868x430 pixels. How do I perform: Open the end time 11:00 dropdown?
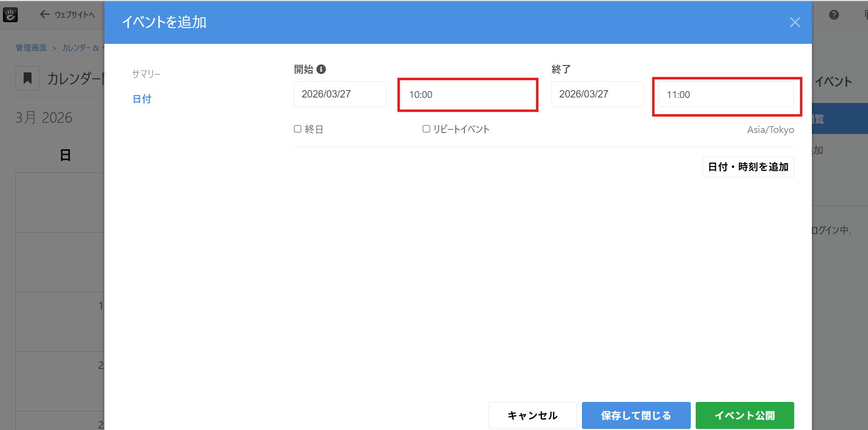tap(726, 95)
